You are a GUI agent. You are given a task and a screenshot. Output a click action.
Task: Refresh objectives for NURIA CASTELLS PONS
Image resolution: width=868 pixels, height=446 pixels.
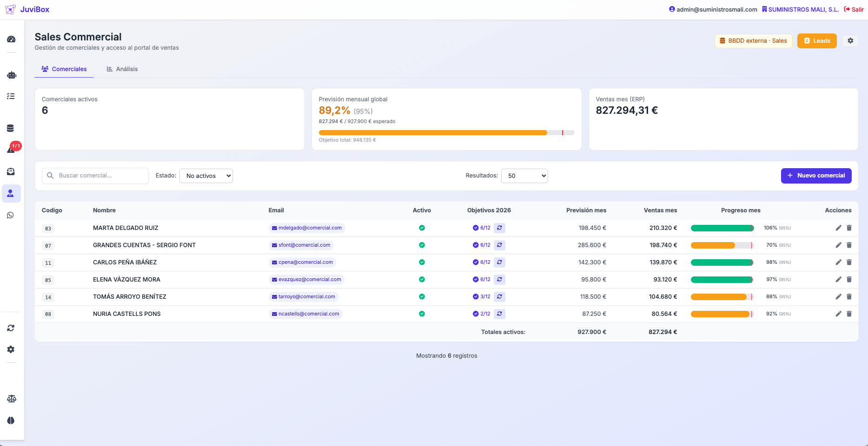(x=499, y=314)
